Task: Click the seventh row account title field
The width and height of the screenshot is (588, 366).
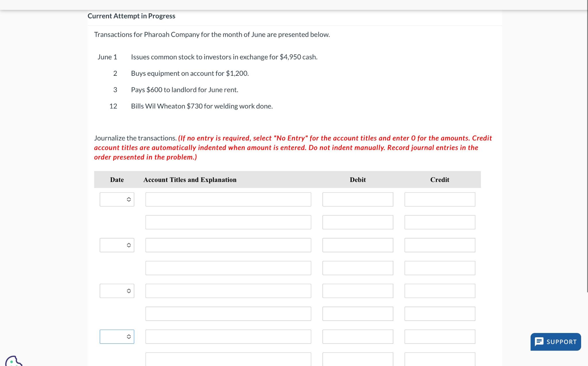Action: point(228,337)
